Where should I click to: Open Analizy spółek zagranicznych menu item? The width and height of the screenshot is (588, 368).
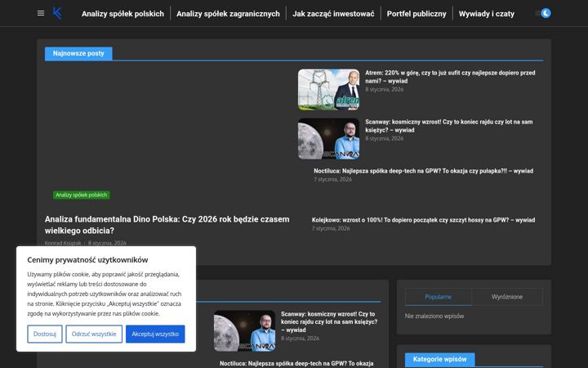pyautogui.click(x=228, y=14)
